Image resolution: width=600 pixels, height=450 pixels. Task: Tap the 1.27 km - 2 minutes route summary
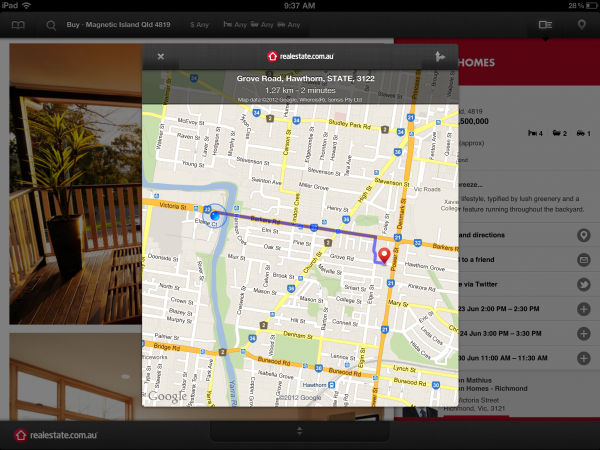(300, 91)
